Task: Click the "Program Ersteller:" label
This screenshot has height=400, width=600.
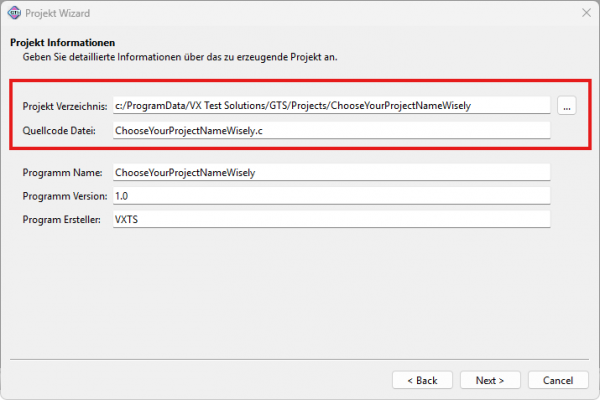Action: click(63, 219)
